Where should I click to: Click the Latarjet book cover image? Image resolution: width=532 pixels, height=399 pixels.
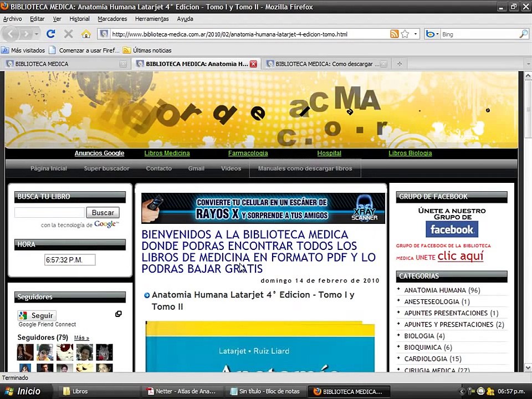pos(260,346)
